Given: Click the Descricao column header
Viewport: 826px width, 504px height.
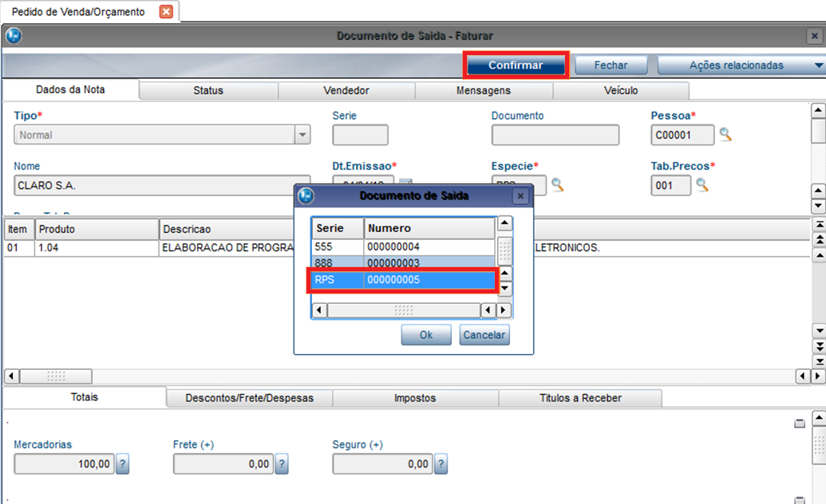Looking at the screenshot, I should click(227, 230).
